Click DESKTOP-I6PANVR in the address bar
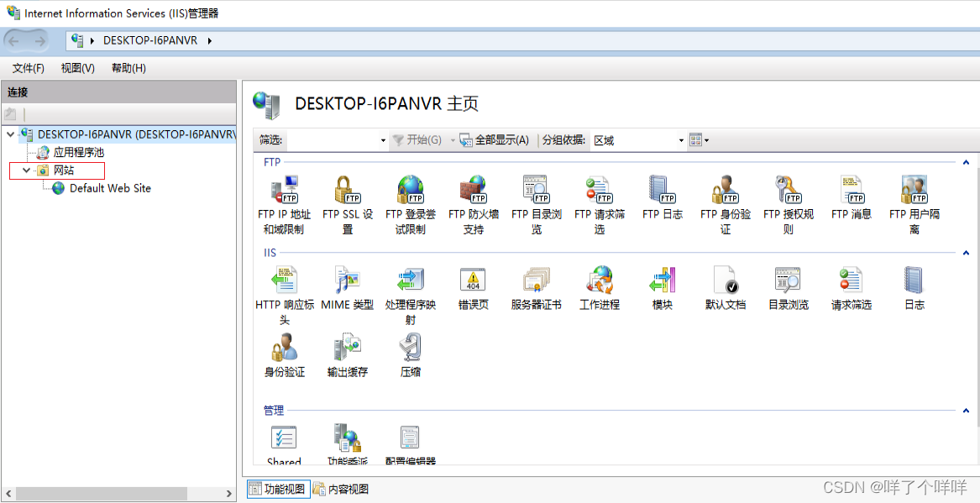The image size is (980, 503). click(150, 40)
